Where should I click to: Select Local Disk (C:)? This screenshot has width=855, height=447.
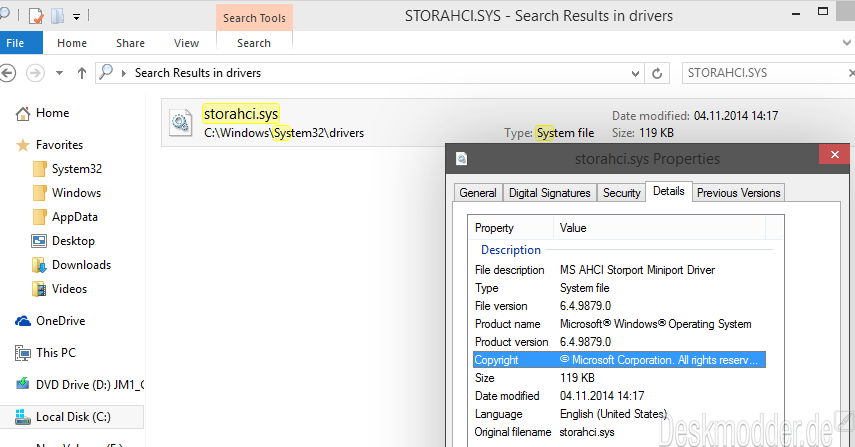coord(73,417)
